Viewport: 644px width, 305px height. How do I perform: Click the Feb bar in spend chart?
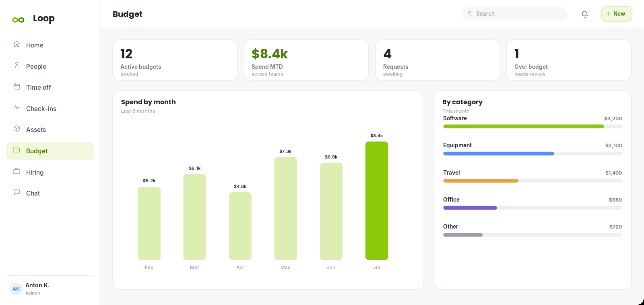[x=149, y=223]
